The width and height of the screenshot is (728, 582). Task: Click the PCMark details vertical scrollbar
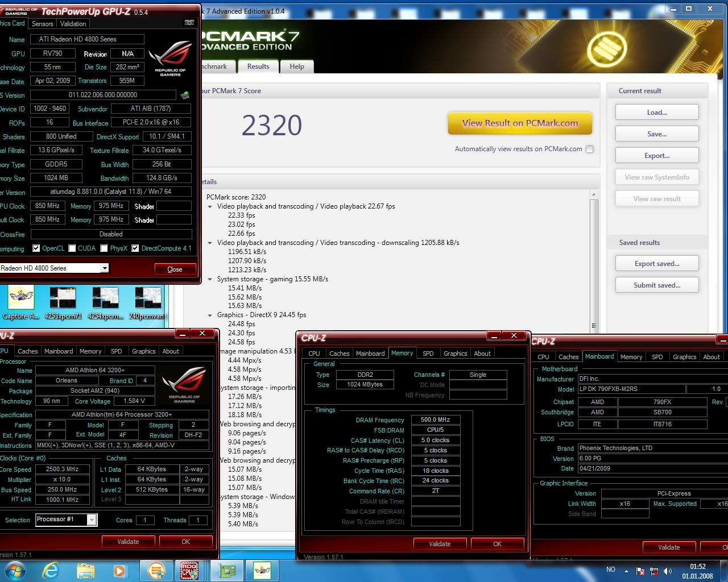(x=594, y=261)
